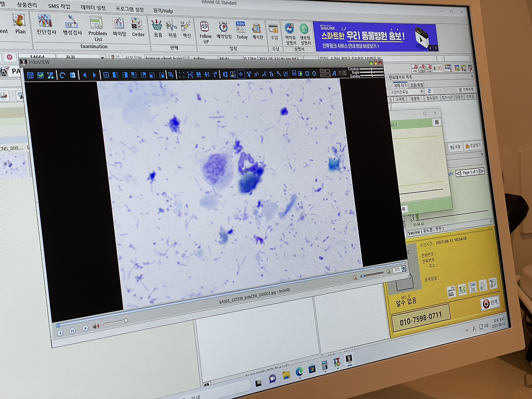Click the rotate arrow icon in IntoVIEW
Image resolution: width=532 pixels, height=399 pixels.
click(62, 75)
